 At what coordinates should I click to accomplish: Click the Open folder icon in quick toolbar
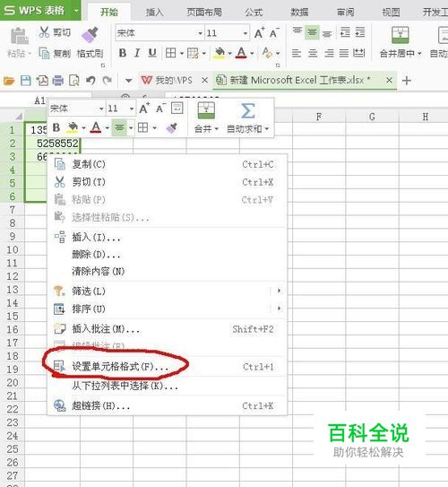click(x=9, y=81)
